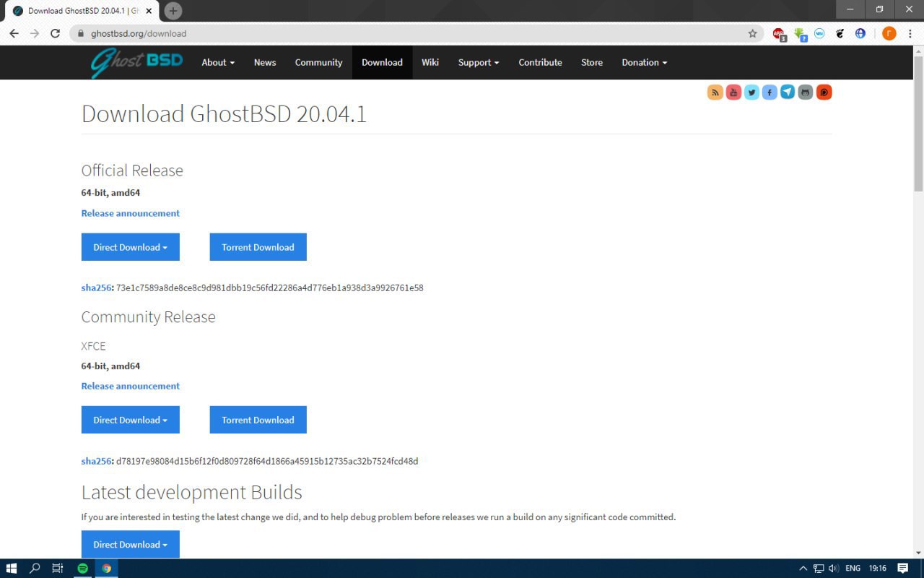The height and width of the screenshot is (578, 924).
Task: Click the page vertical scrollbar
Action: click(x=918, y=123)
